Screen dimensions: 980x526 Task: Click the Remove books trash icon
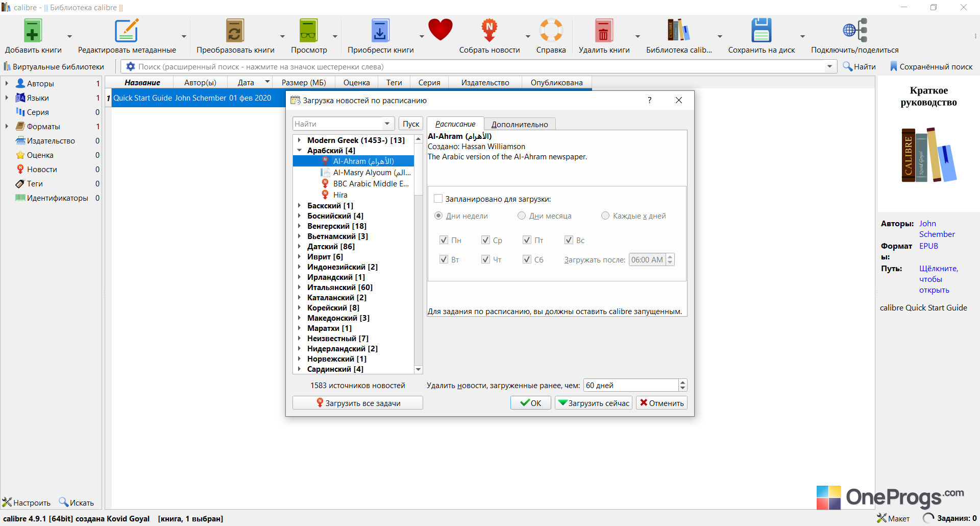pyautogui.click(x=603, y=31)
